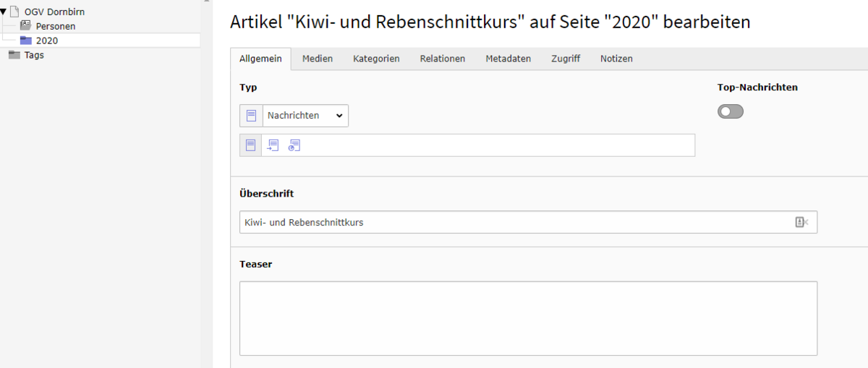
Task: Show the Metadaten tab
Action: [x=508, y=59]
